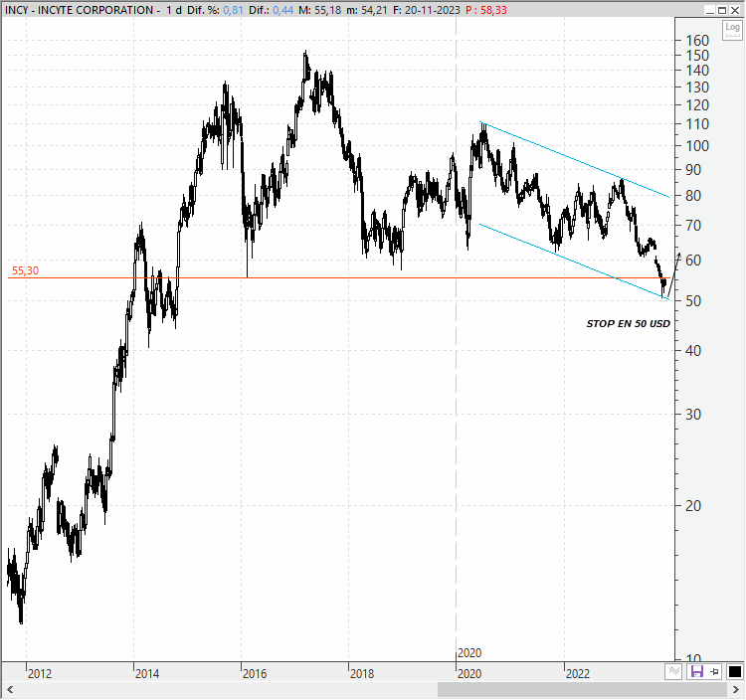
Task: Click the m: 54,21 minimum value
Action: point(367,10)
